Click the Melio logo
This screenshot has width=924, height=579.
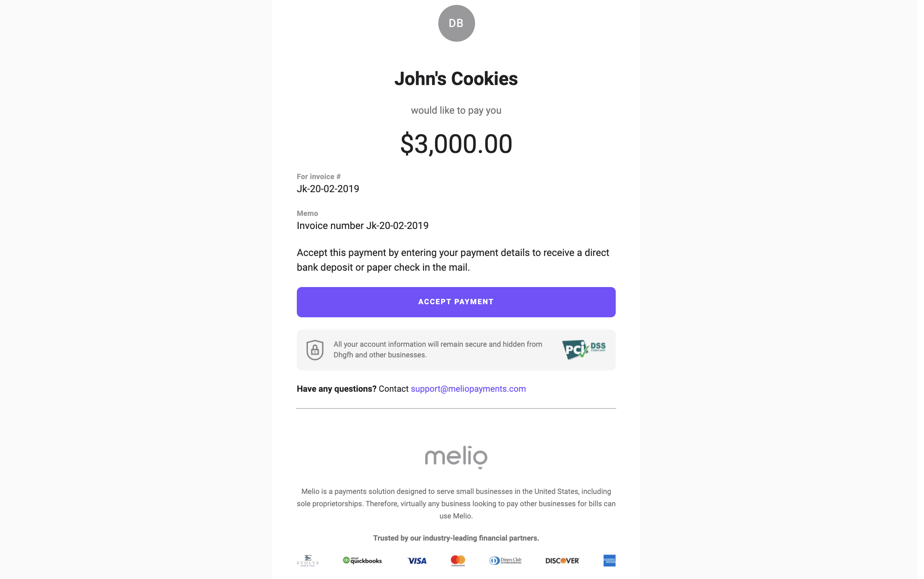coord(456,457)
